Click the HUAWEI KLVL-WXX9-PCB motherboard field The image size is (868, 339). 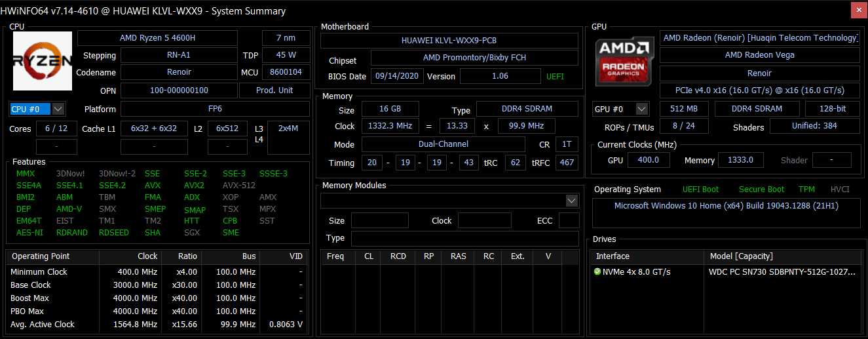pos(449,41)
